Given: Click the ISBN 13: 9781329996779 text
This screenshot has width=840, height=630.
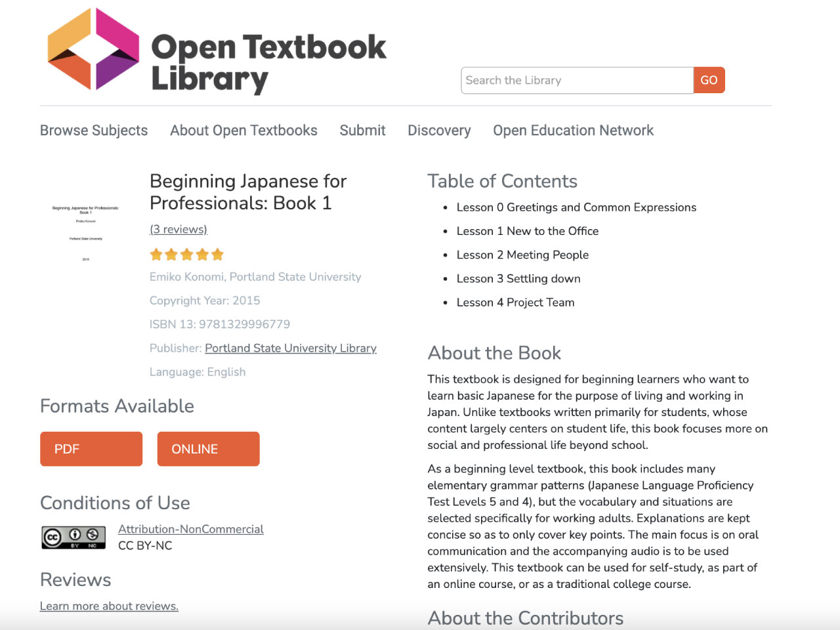Looking at the screenshot, I should pyautogui.click(x=220, y=324).
